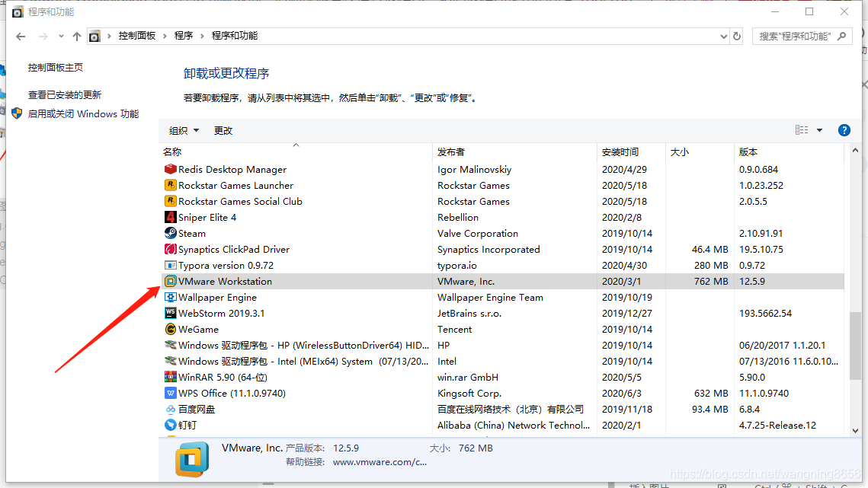Click the Sniper Elite 4 icon
868x488 pixels.
[x=171, y=218]
